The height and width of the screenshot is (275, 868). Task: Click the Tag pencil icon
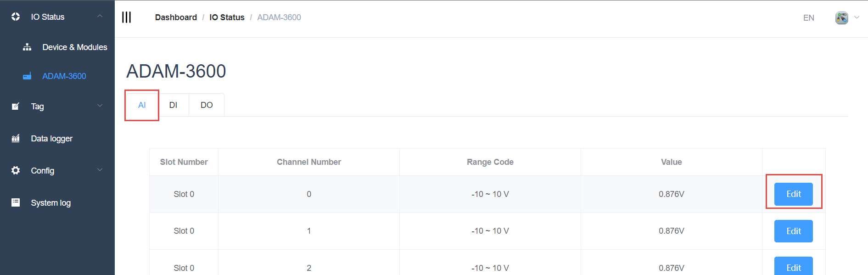click(x=16, y=107)
